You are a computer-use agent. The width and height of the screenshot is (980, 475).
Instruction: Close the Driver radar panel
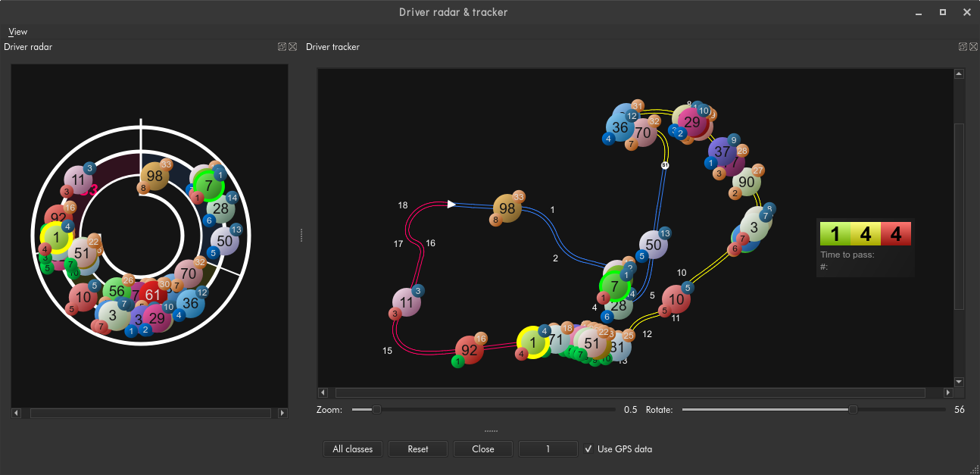click(292, 47)
